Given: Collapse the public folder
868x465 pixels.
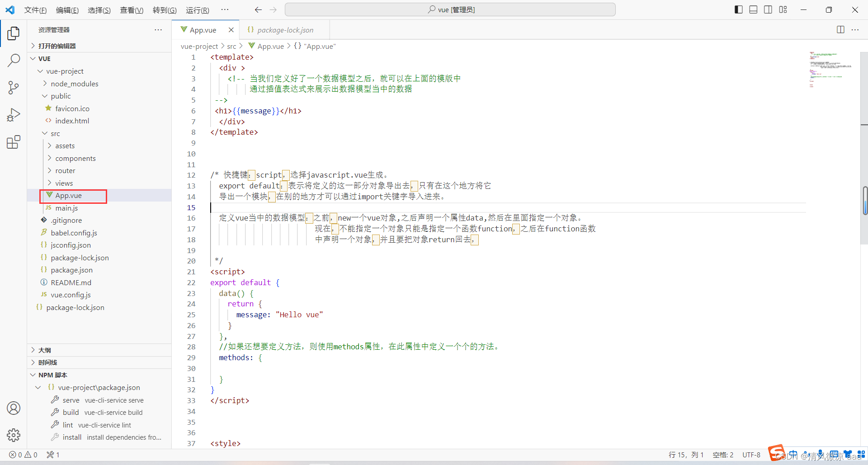Looking at the screenshot, I should coord(99,96).
